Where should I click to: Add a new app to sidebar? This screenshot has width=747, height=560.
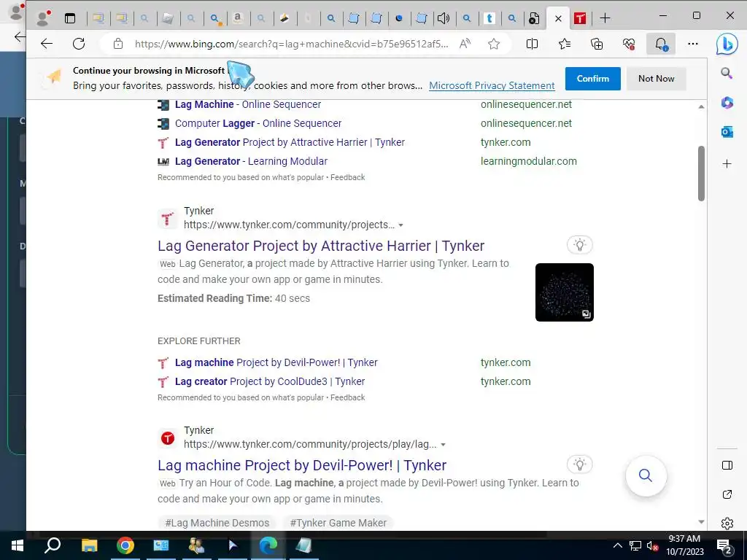(x=727, y=164)
